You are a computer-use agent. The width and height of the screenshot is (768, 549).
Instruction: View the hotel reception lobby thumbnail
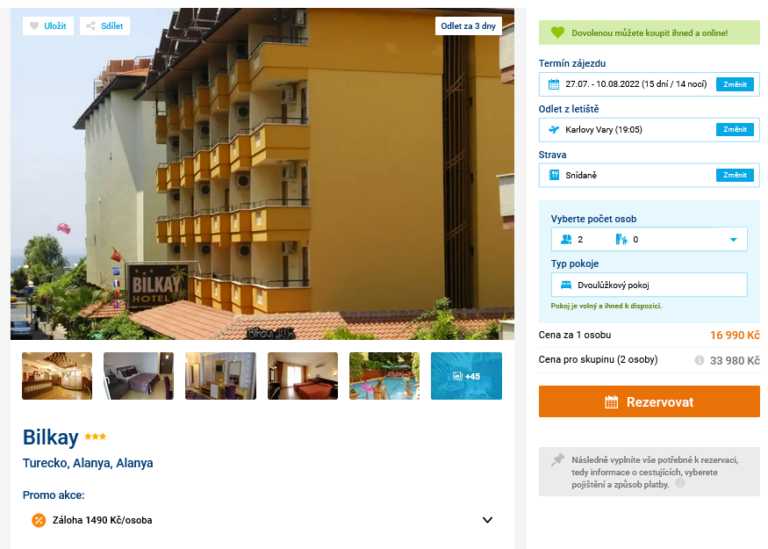[x=57, y=376]
